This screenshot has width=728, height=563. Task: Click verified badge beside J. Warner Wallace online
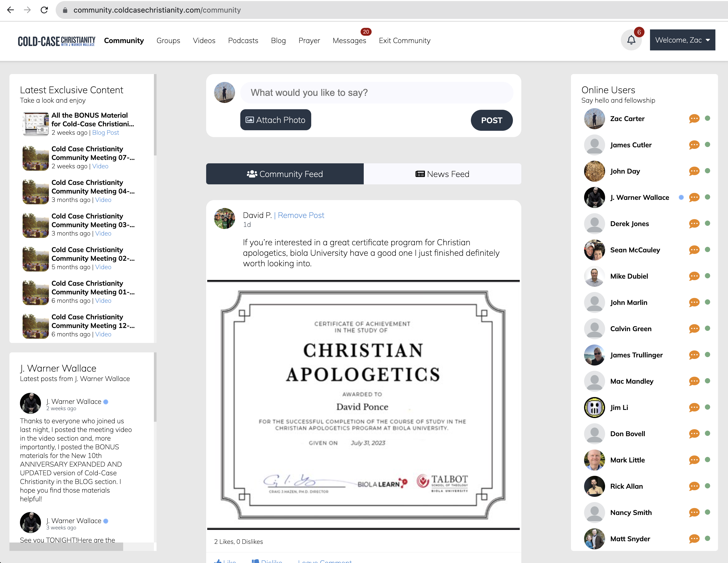pyautogui.click(x=681, y=198)
